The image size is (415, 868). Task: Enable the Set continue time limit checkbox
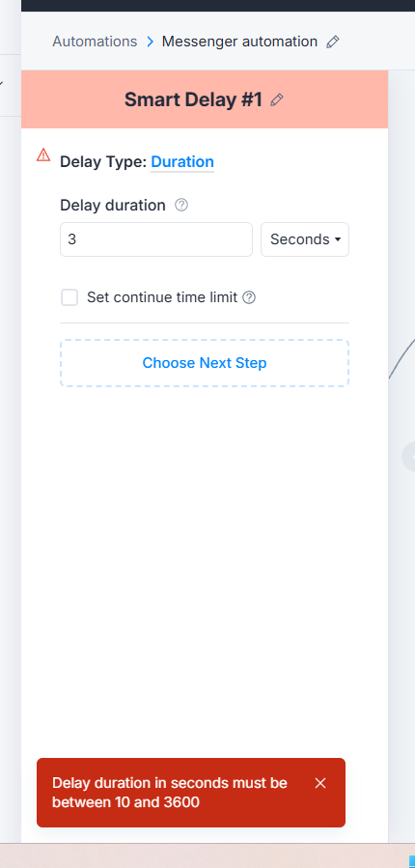pyautogui.click(x=69, y=297)
